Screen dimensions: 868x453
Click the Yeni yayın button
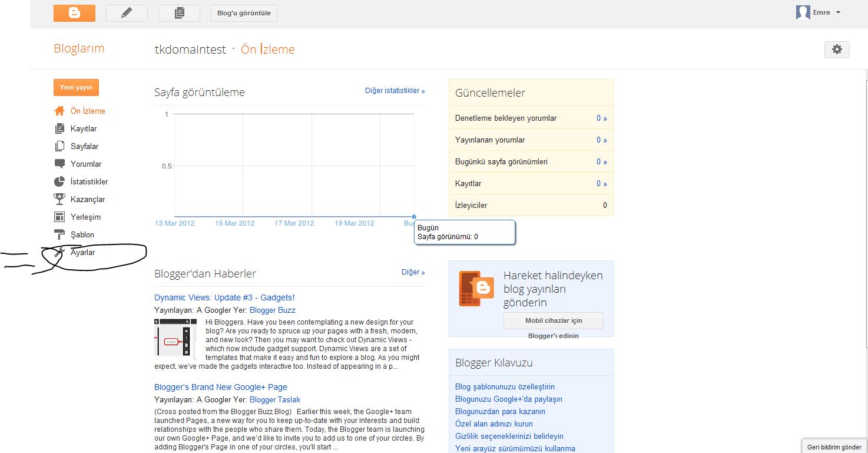coord(76,87)
